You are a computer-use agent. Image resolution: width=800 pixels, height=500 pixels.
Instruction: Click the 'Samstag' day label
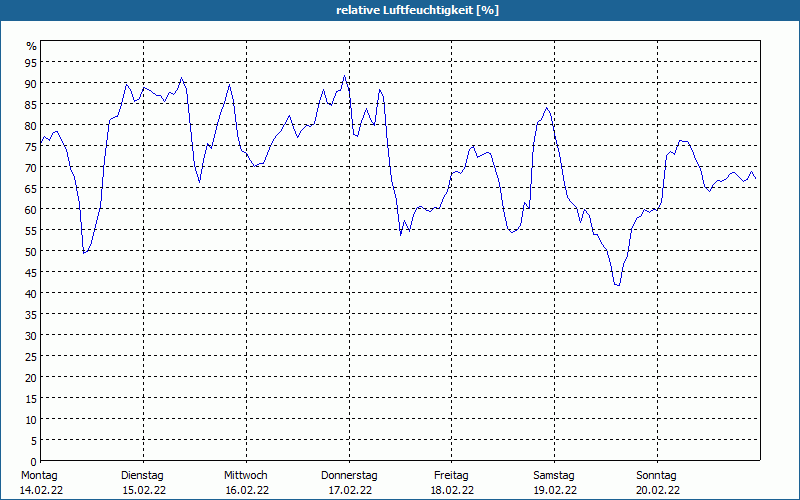coord(554,476)
